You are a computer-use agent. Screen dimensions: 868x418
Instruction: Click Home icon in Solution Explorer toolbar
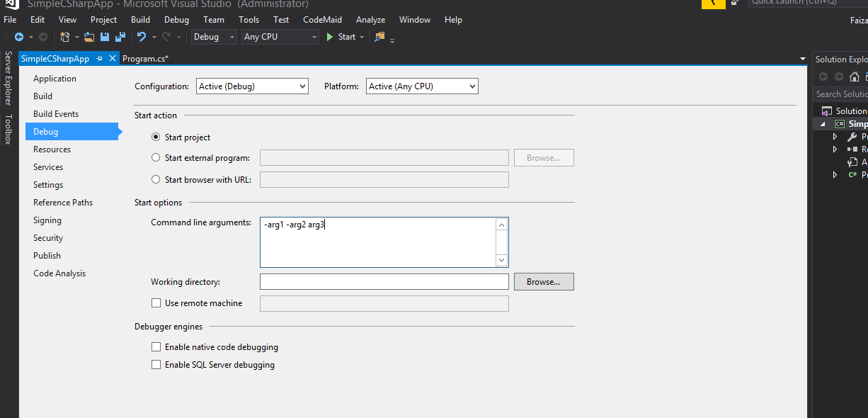click(x=855, y=77)
